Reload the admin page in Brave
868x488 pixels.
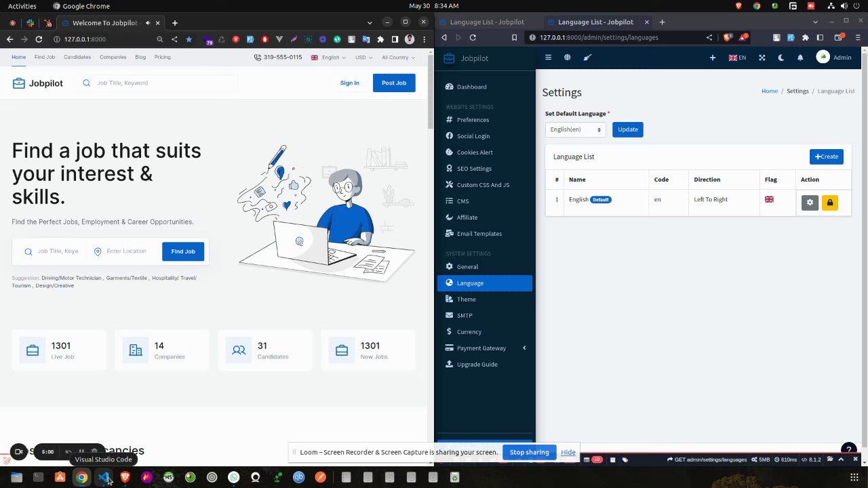pyautogui.click(x=473, y=37)
